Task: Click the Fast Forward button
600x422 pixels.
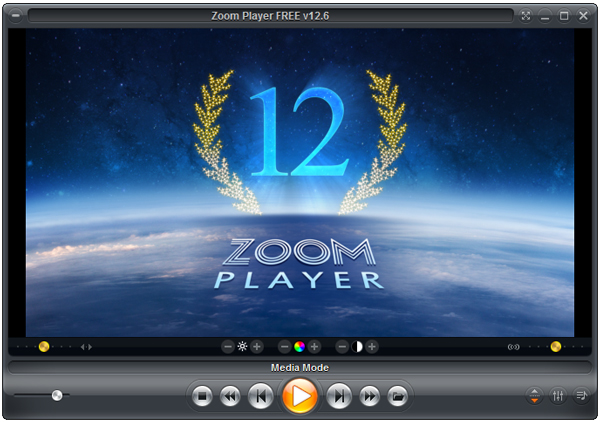Action: click(x=370, y=397)
